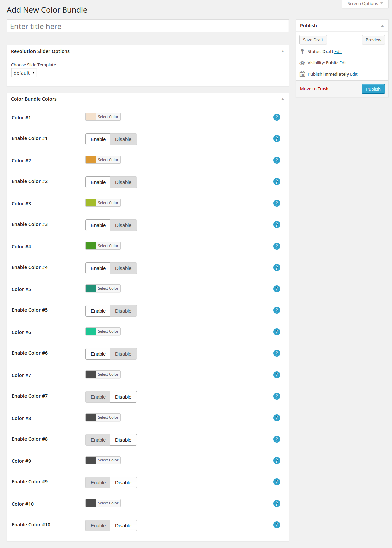This screenshot has height=548, width=392.
Task: Open question mark for Color #6
Action: pyautogui.click(x=277, y=332)
